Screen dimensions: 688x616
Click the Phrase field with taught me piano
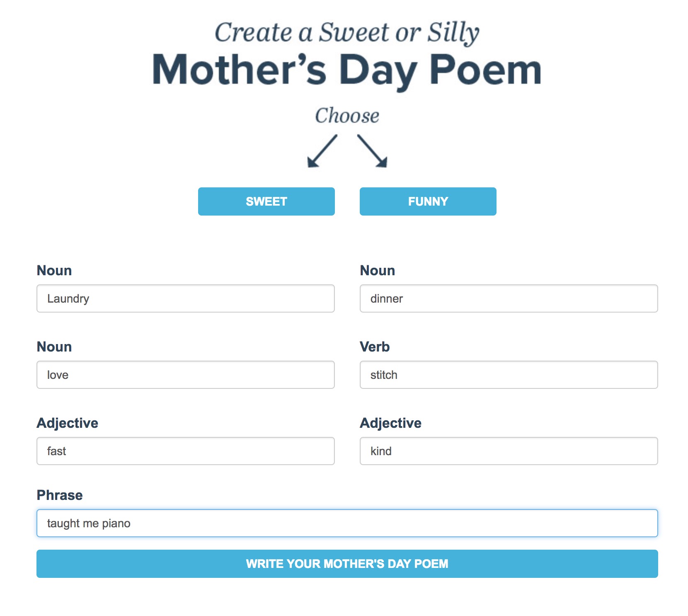[347, 523]
